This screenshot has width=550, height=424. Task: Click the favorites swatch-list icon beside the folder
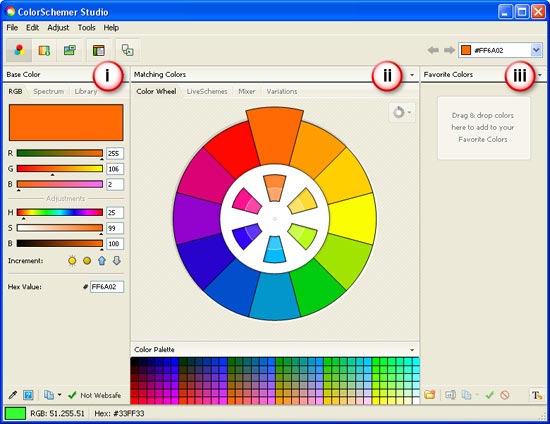coord(450,395)
